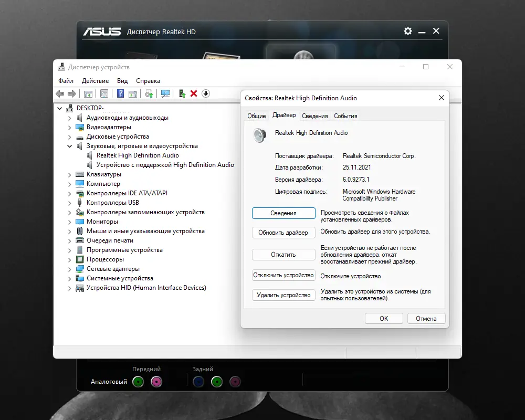525x420 pixels.
Task: Open settings gear in Realtek HD Manager
Action: 408,31
